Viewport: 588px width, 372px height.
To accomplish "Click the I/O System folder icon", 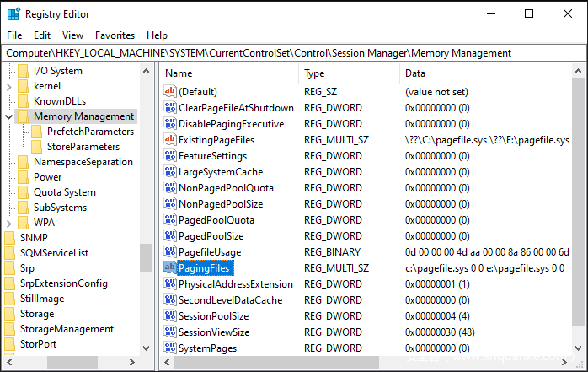I will [24, 71].
